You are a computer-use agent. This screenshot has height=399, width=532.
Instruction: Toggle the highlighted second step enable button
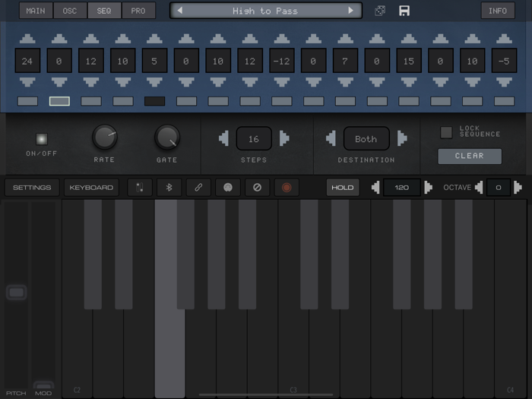coord(59,101)
